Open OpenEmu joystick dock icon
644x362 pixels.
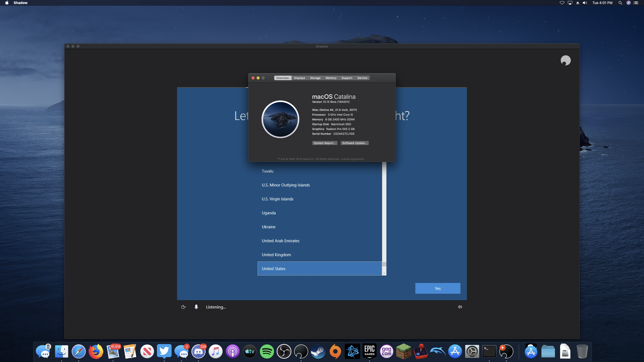tap(421, 351)
